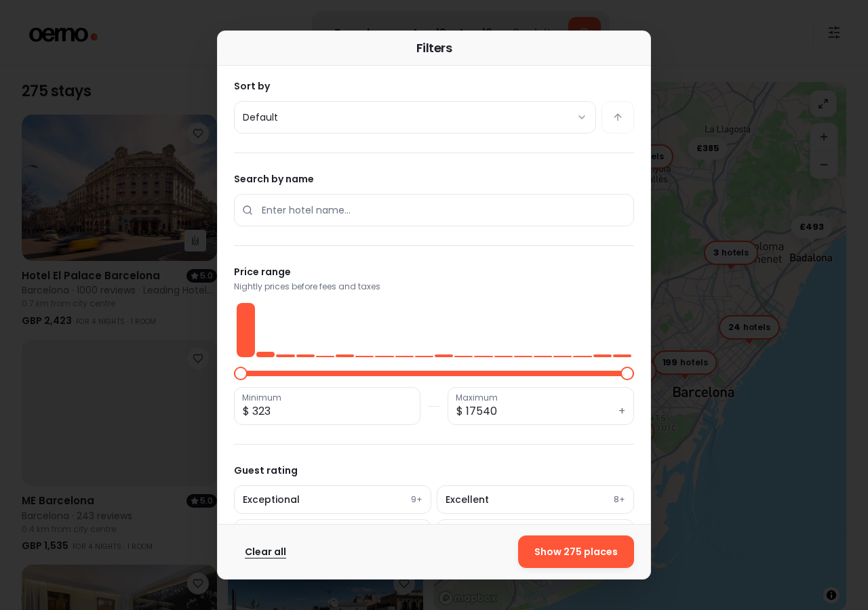Click the maximum price slider handle

coord(627,373)
